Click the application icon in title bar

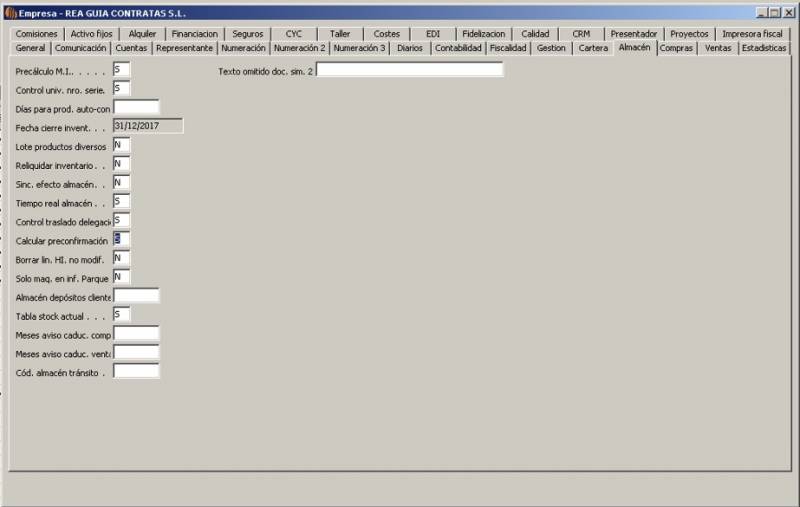click(10, 12)
